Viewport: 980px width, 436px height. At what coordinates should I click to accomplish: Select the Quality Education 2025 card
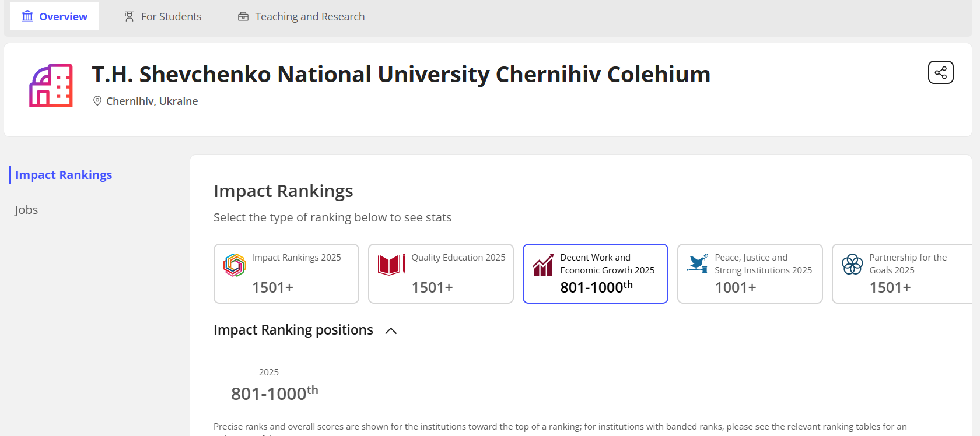tap(441, 273)
